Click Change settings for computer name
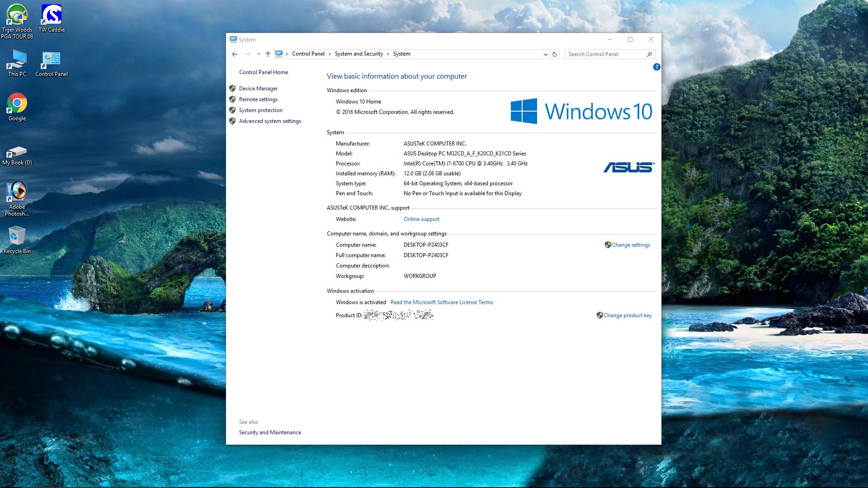This screenshot has height=488, width=868. (631, 245)
